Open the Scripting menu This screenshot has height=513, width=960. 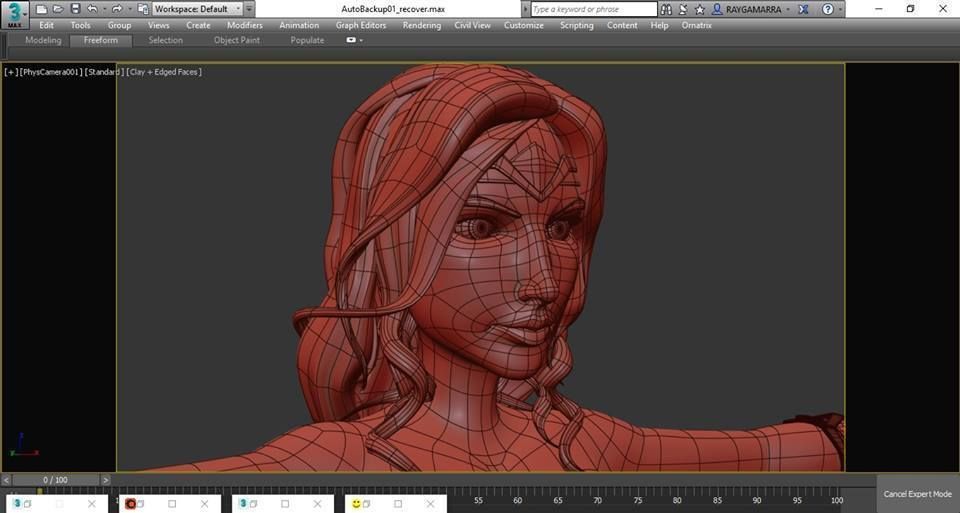pyautogui.click(x=577, y=25)
